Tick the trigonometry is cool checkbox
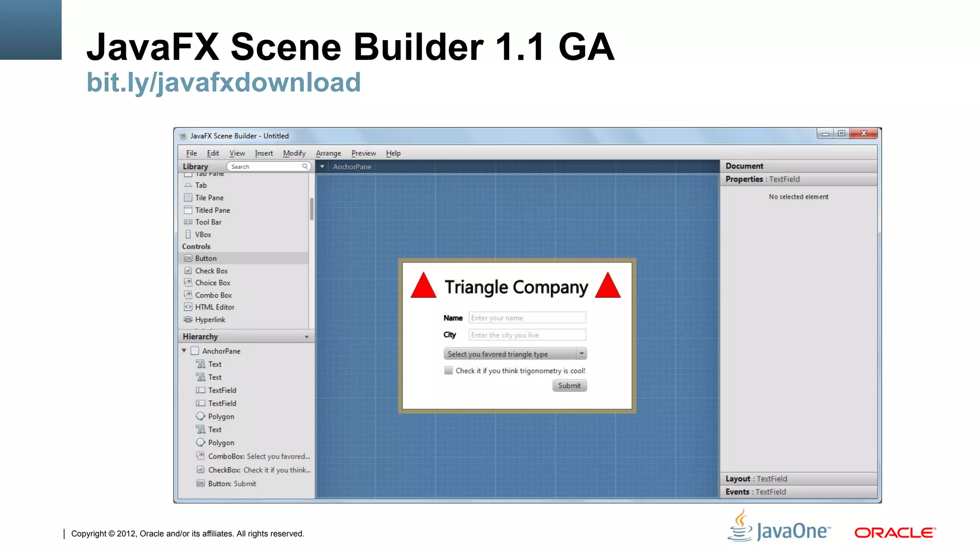The height and width of the screenshot is (551, 980). coord(448,370)
